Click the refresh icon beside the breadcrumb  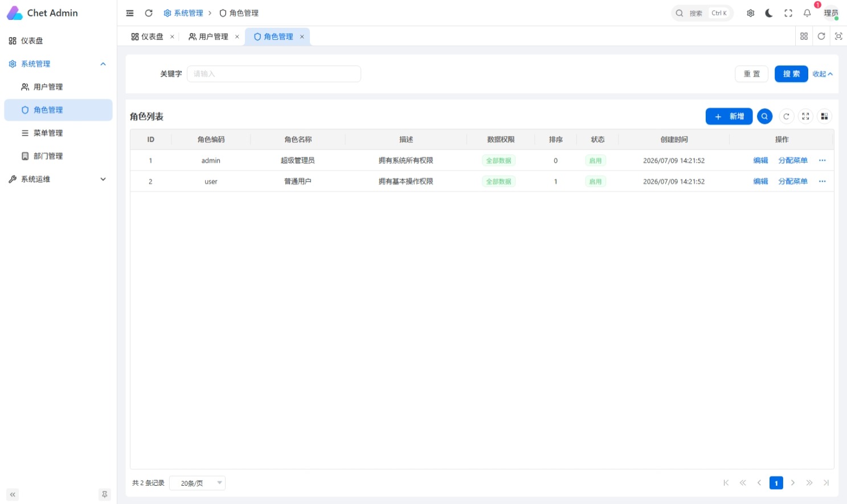[x=149, y=13]
